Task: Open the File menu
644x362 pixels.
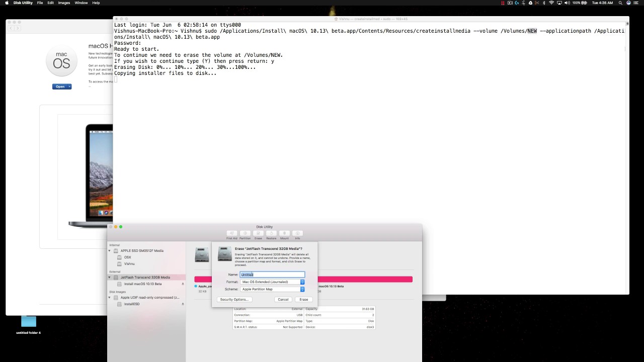Action: click(40, 3)
